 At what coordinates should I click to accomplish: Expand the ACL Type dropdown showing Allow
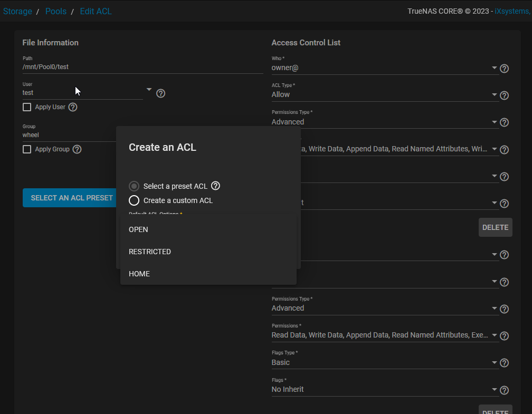click(494, 95)
